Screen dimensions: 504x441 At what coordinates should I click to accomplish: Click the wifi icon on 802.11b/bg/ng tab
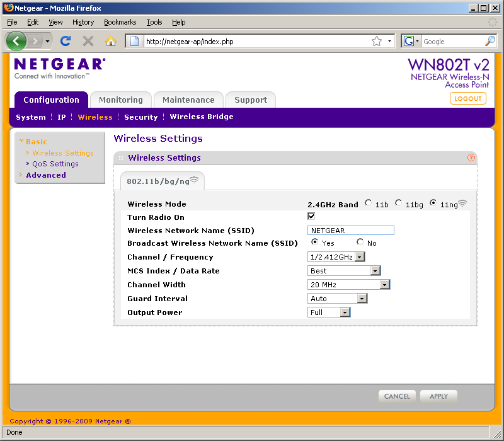194,180
